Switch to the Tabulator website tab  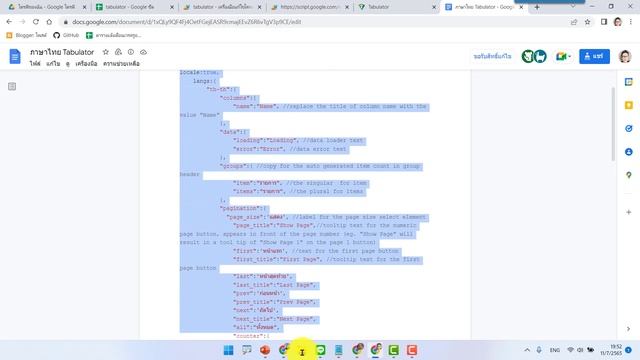point(396,7)
